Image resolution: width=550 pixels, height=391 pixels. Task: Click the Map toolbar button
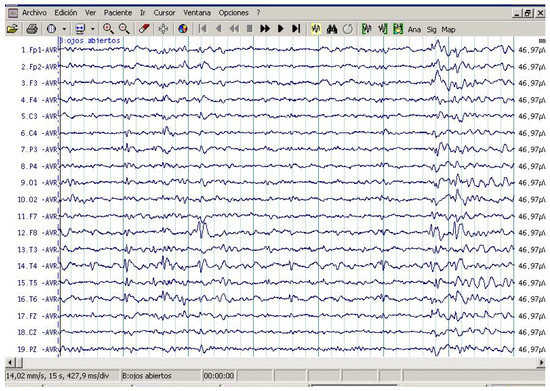[x=448, y=30]
